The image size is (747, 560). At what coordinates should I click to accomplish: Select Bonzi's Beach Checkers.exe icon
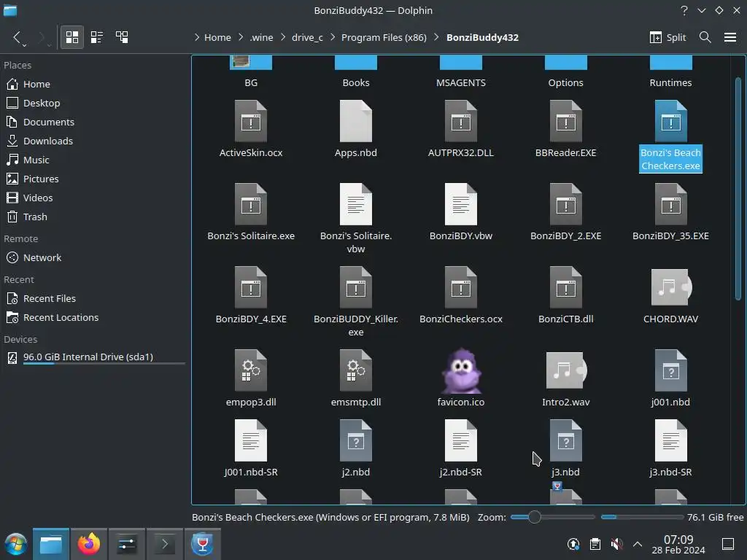(x=671, y=122)
